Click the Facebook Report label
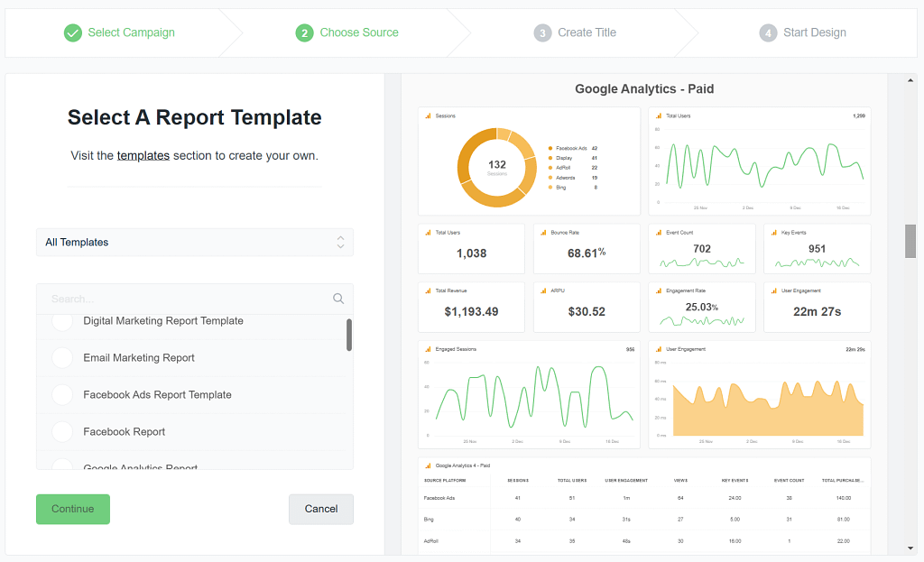Screen dimensions: 924x562 point(125,432)
